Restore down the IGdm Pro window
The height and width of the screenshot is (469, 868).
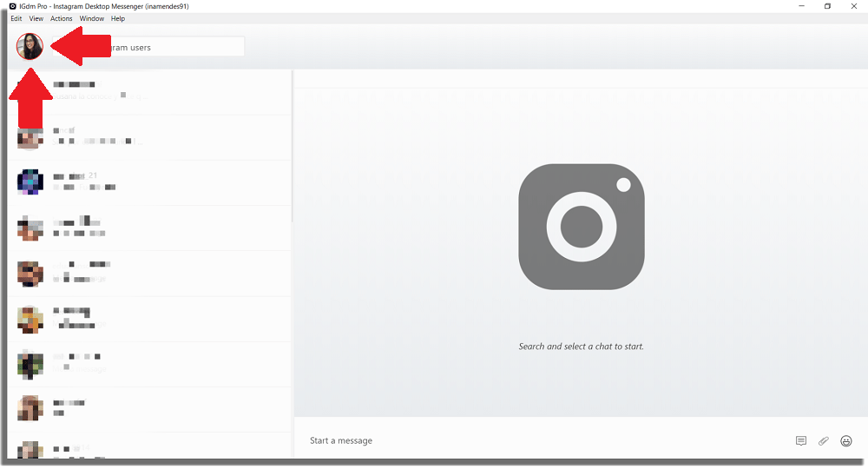827,6
